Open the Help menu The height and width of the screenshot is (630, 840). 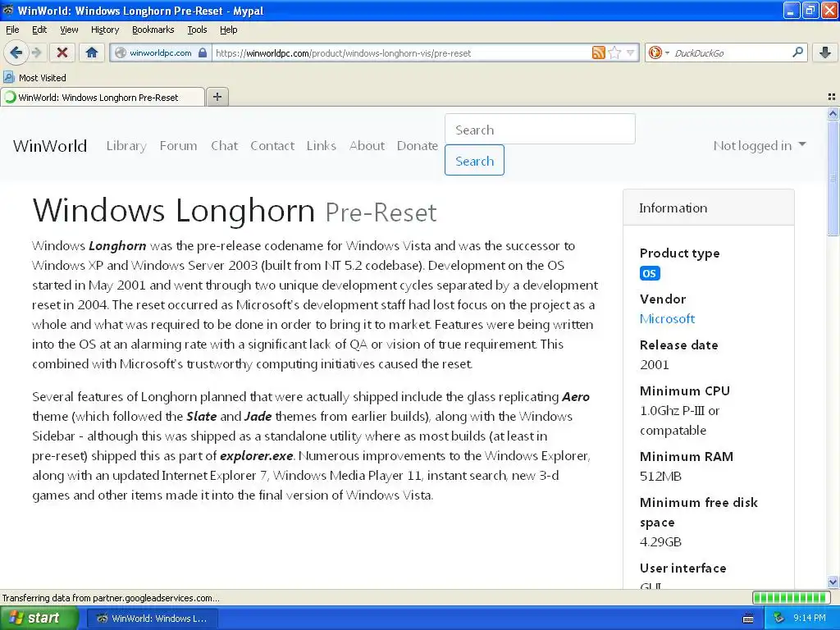click(x=228, y=30)
